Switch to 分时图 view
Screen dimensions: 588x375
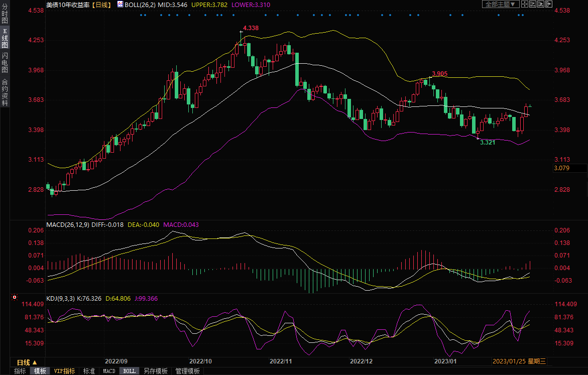5,14
